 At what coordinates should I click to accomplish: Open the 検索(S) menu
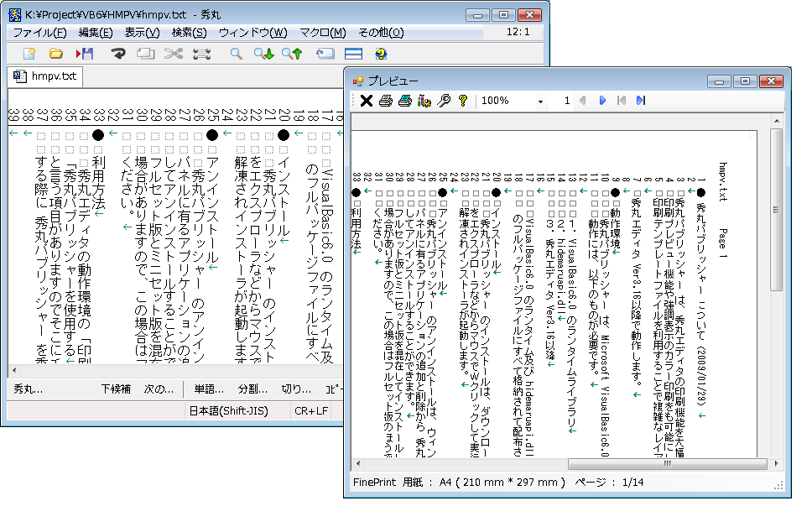[189, 33]
